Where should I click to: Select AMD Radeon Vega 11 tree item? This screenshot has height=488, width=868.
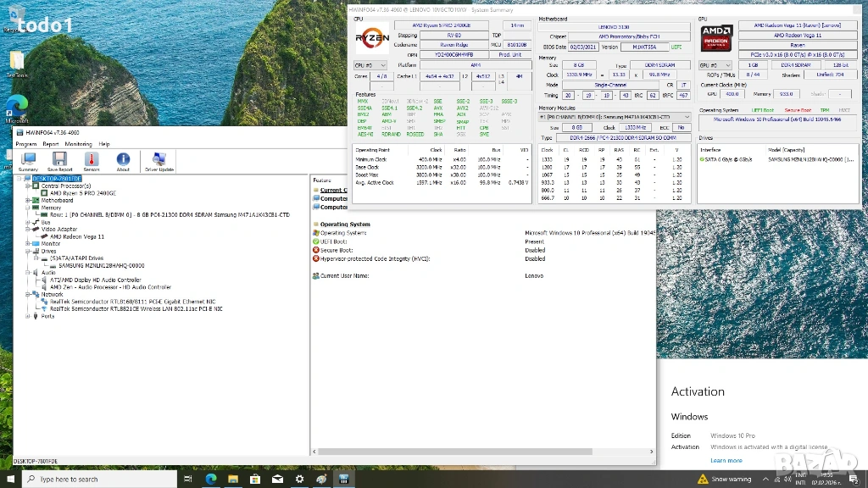click(x=76, y=236)
